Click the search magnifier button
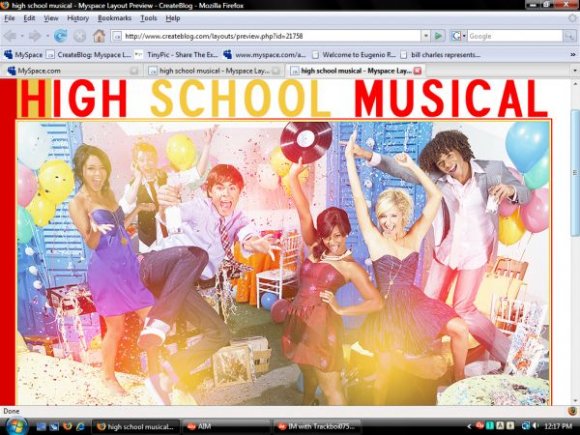Image resolution: width=580 pixels, height=435 pixels. coord(569,36)
